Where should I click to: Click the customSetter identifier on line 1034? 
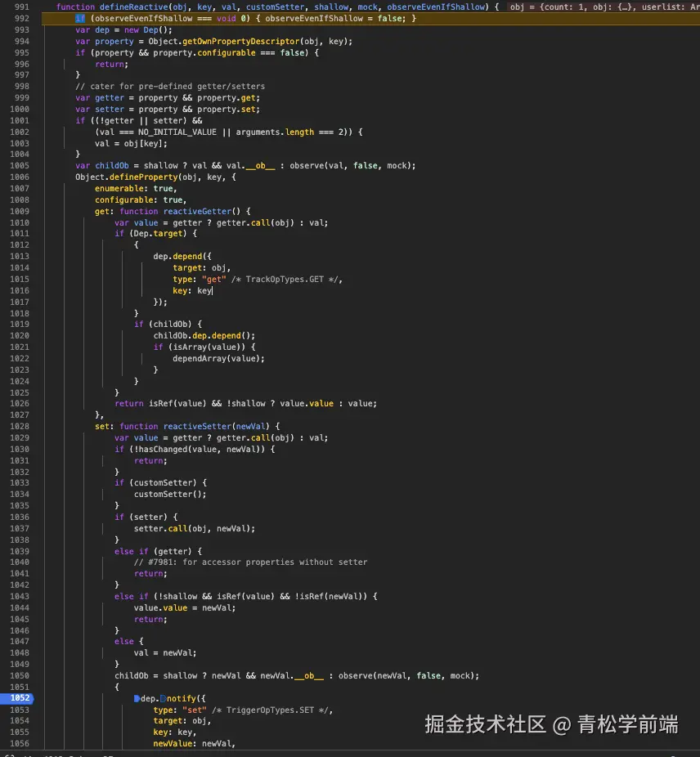tap(159, 494)
